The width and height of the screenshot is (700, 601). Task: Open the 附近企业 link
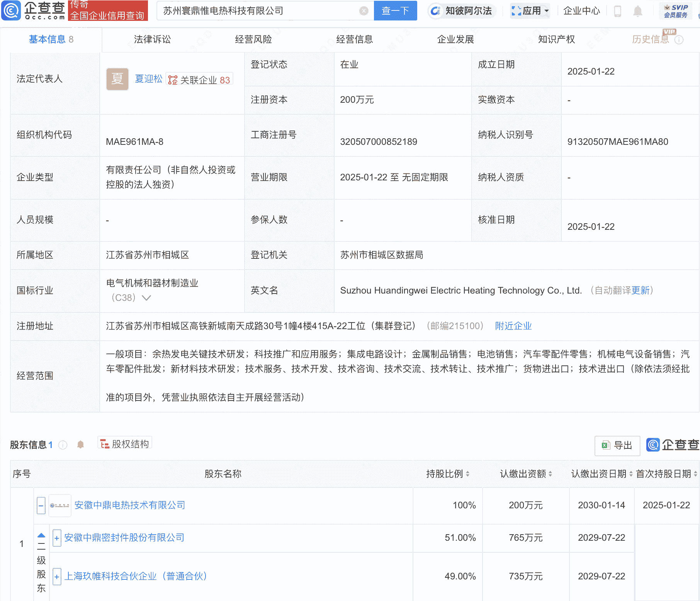point(513,326)
